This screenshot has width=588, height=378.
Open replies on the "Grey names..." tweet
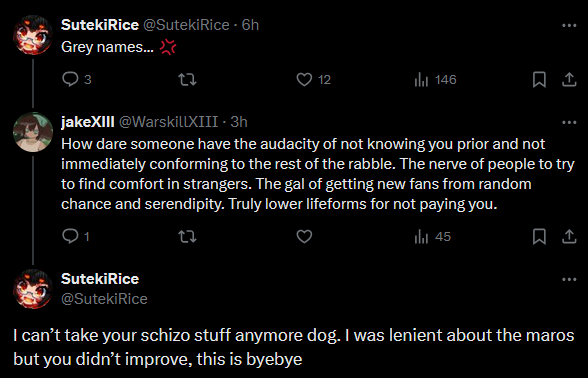[76, 80]
